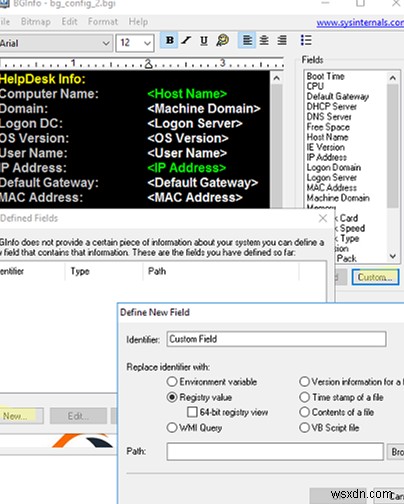
Task: Close the Defined Fields dialog
Action: [323, 218]
